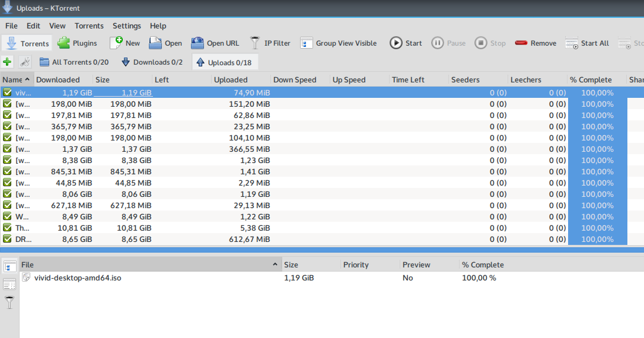
Task: Sort by Left column header
Action: (181, 79)
